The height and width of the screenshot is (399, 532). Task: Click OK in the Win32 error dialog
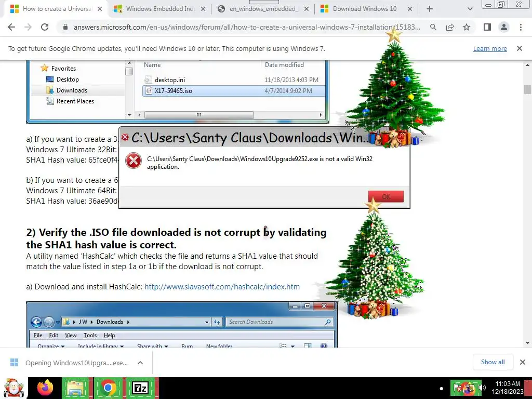pos(386,196)
